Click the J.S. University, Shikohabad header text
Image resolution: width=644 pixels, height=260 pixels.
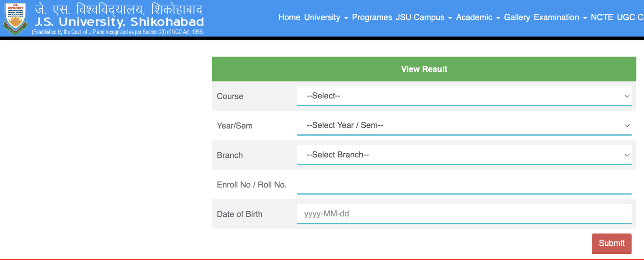[119, 21]
